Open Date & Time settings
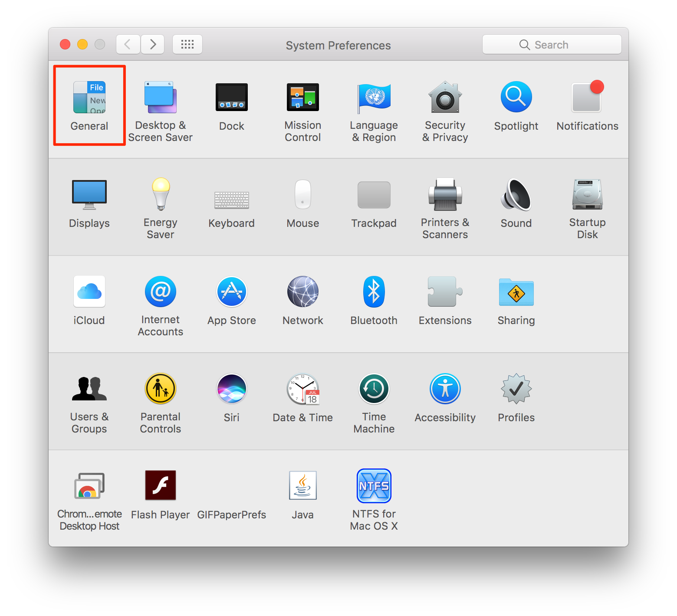The image size is (677, 616). tap(303, 398)
